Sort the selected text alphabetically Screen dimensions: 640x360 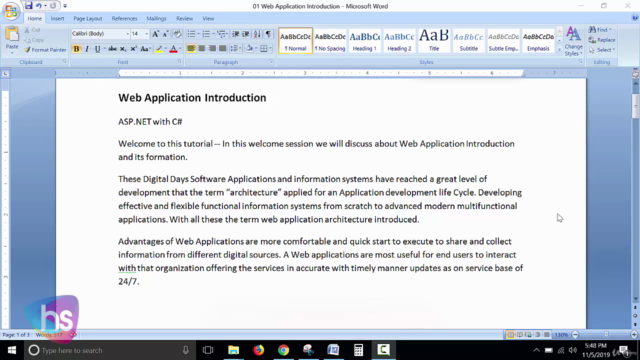257,34
